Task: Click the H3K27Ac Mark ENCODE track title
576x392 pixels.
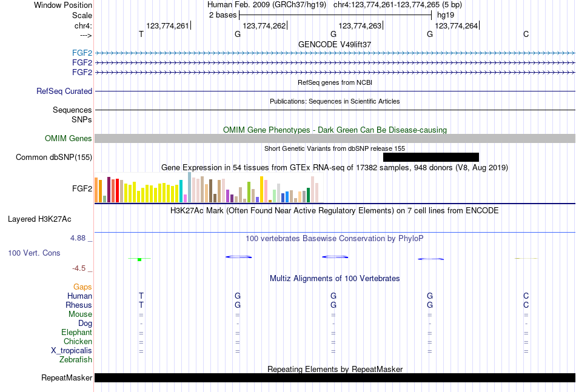Action: coord(335,211)
